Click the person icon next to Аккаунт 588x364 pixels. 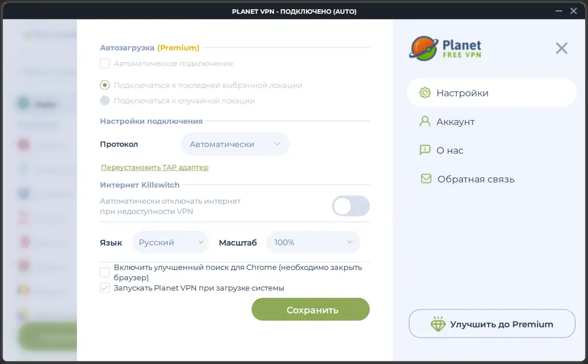[x=425, y=121]
